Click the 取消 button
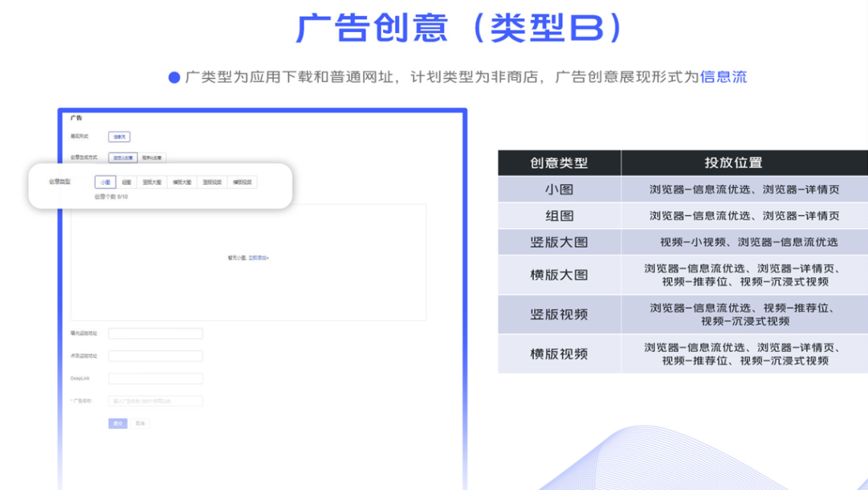Image resolution: width=868 pixels, height=490 pixels. [141, 423]
